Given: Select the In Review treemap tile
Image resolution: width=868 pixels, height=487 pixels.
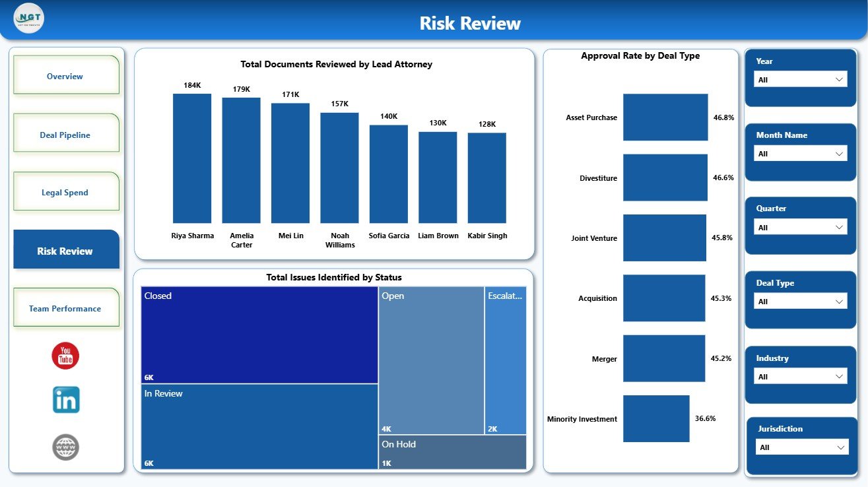Looking at the screenshot, I should tap(259, 426).
